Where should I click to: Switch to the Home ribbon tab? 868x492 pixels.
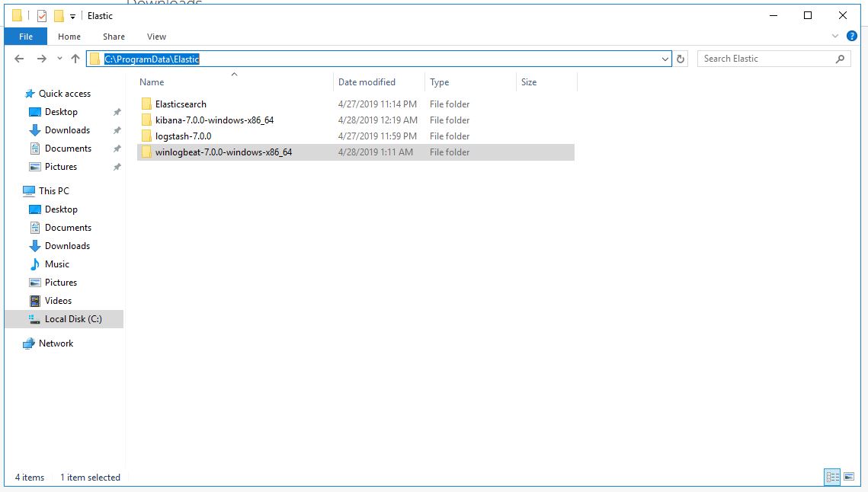point(69,37)
